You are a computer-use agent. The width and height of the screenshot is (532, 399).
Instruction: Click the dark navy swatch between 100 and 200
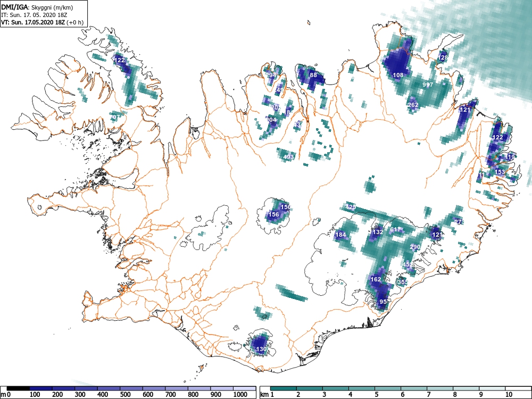[x=41, y=388]
